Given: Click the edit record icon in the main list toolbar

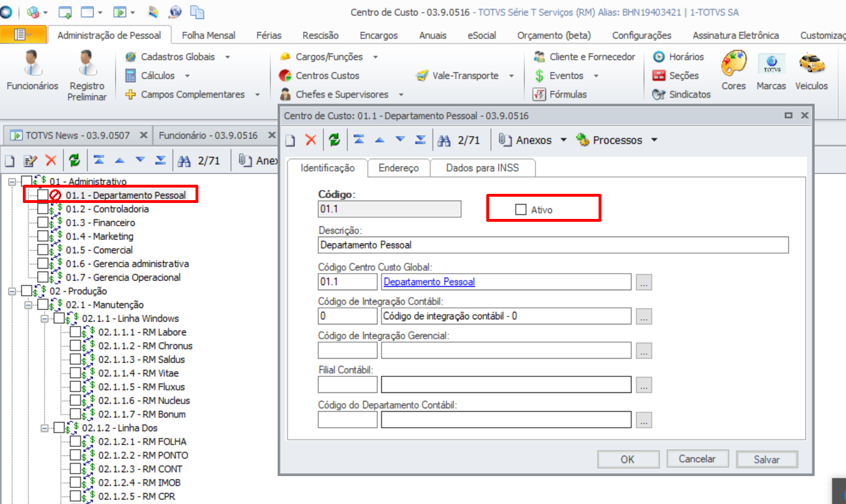Looking at the screenshot, I should 30,161.
